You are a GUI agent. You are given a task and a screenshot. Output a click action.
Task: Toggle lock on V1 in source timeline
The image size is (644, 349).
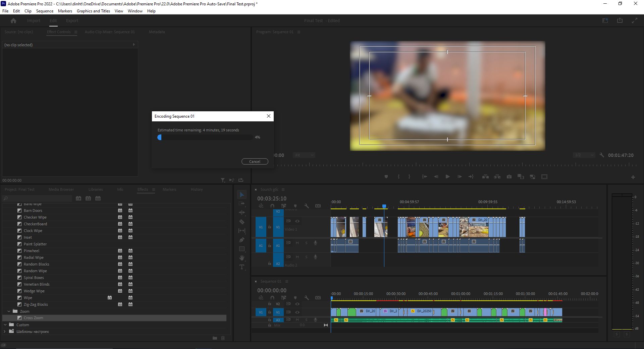(x=269, y=227)
